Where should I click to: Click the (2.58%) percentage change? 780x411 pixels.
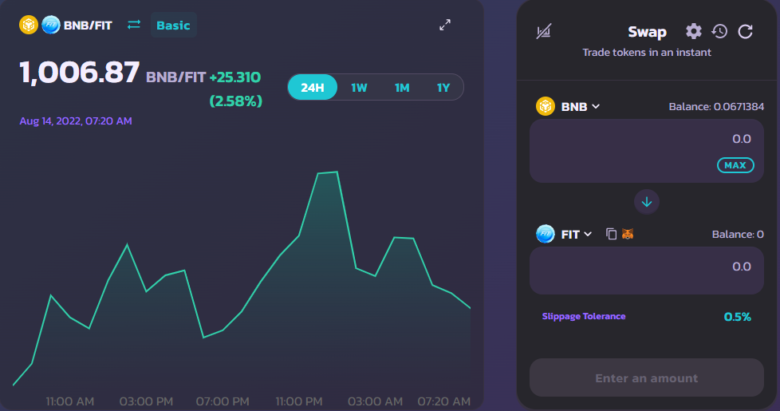(x=236, y=101)
